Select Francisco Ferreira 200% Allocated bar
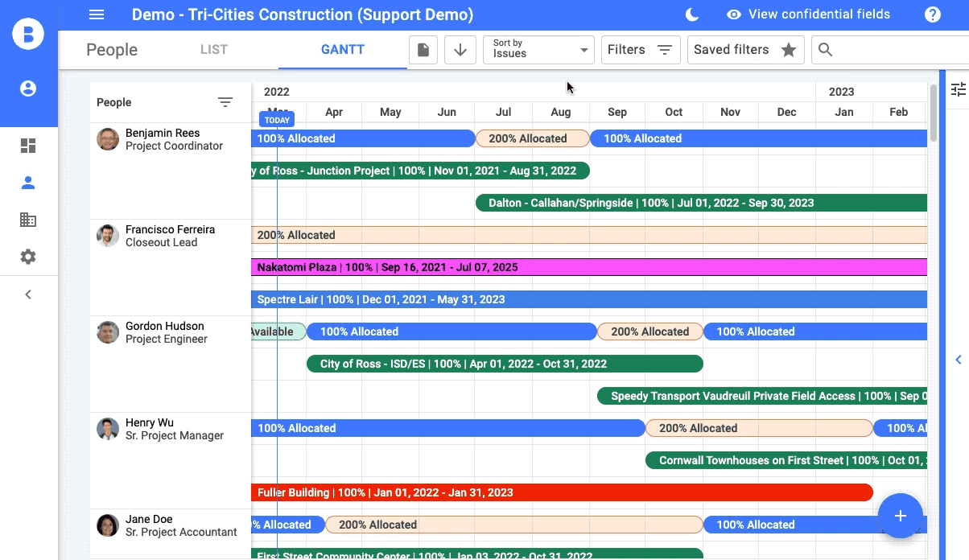Image resolution: width=969 pixels, height=560 pixels. [x=589, y=235]
